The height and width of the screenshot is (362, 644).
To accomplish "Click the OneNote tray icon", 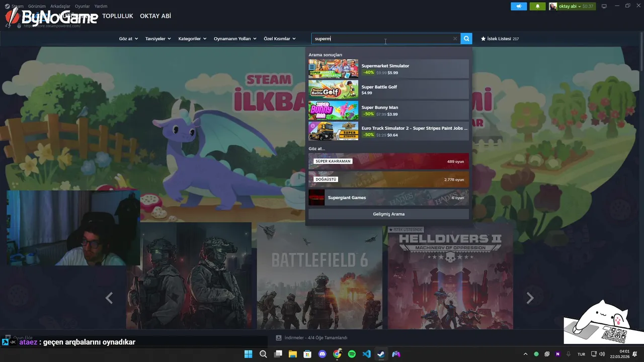I will click(557, 354).
